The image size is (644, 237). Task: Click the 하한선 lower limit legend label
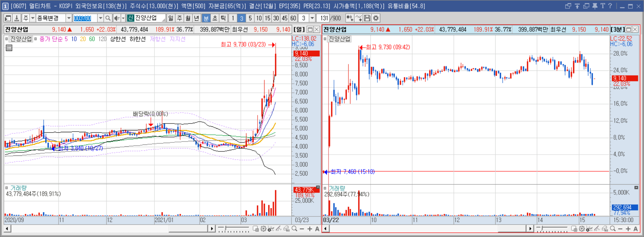click(x=137, y=39)
